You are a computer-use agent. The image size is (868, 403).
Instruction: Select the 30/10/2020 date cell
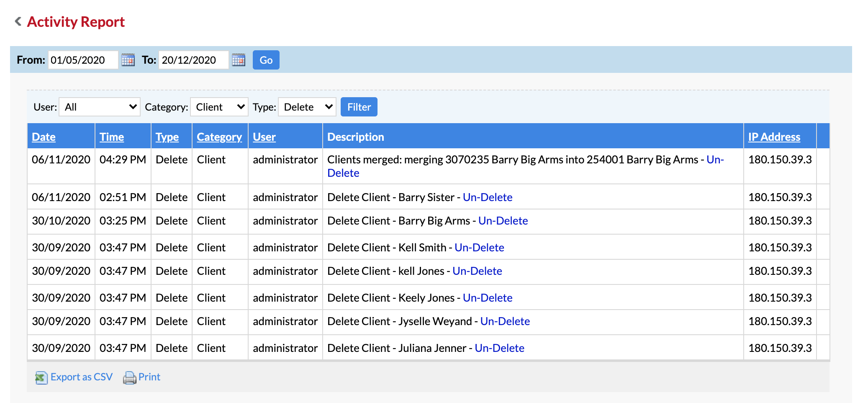[61, 221]
